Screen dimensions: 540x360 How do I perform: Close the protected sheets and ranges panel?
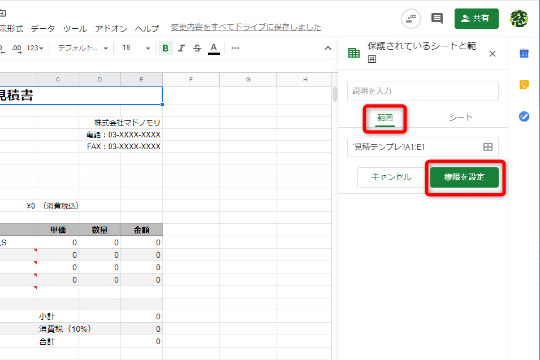[x=492, y=54]
